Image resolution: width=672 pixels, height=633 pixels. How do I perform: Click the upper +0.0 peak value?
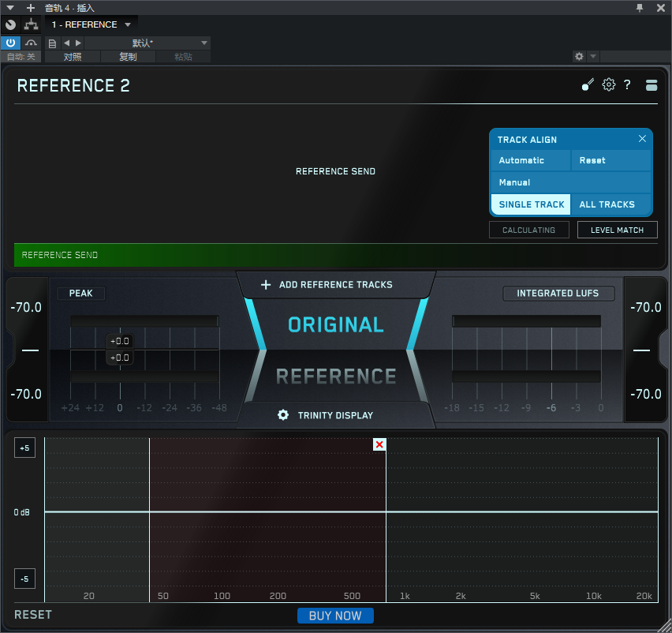coord(120,341)
